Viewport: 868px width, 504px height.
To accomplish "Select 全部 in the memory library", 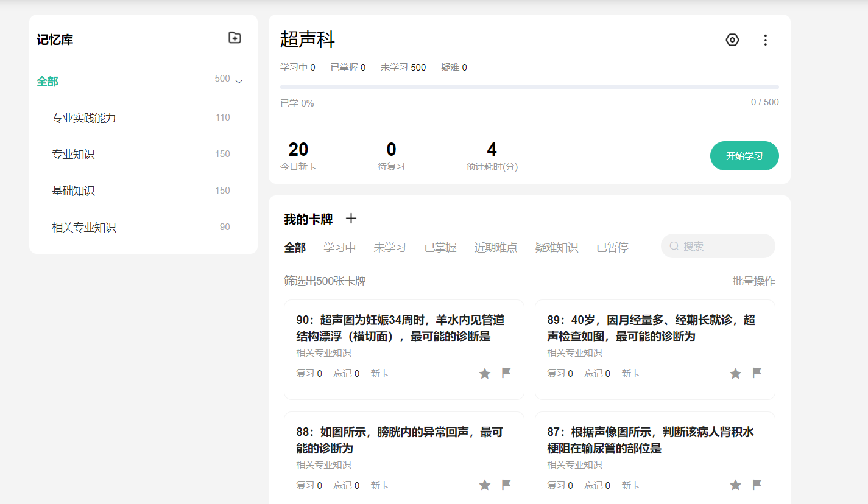I will pyautogui.click(x=48, y=81).
